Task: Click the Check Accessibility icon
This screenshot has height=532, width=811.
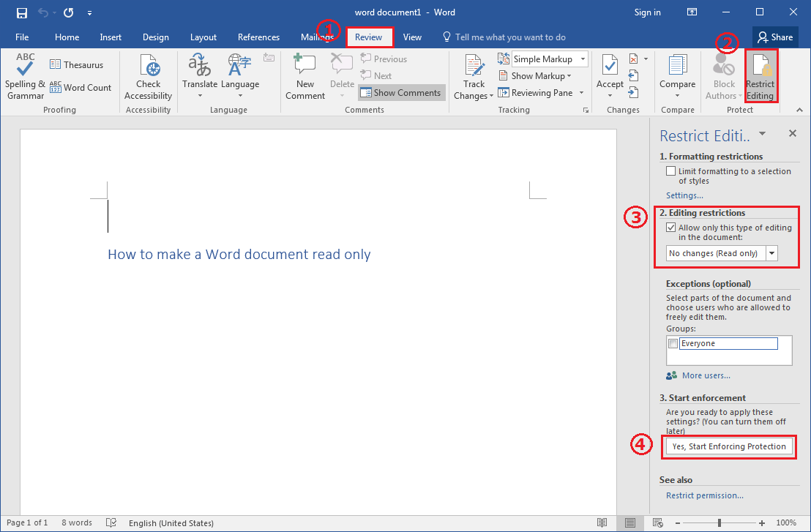Action: [x=148, y=77]
